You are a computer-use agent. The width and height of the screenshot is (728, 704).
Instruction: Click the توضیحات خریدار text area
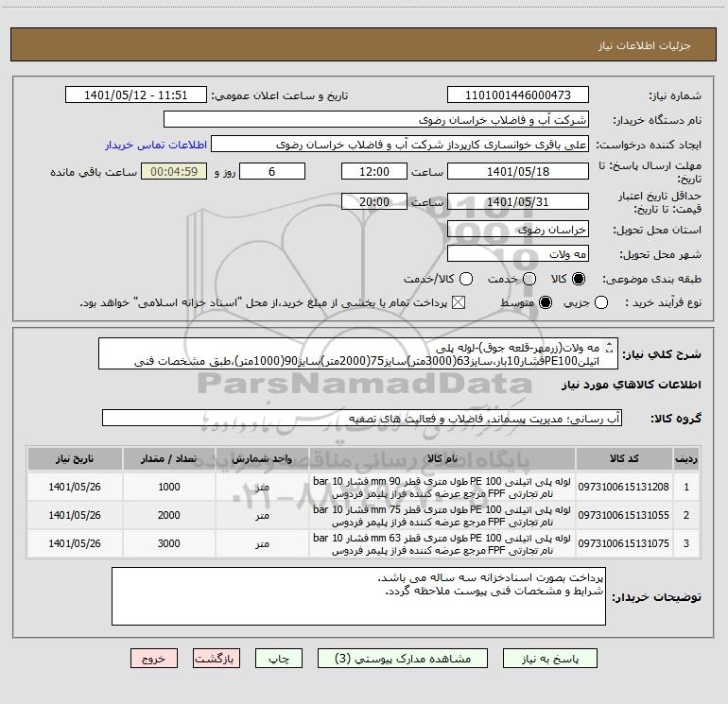coord(358,596)
